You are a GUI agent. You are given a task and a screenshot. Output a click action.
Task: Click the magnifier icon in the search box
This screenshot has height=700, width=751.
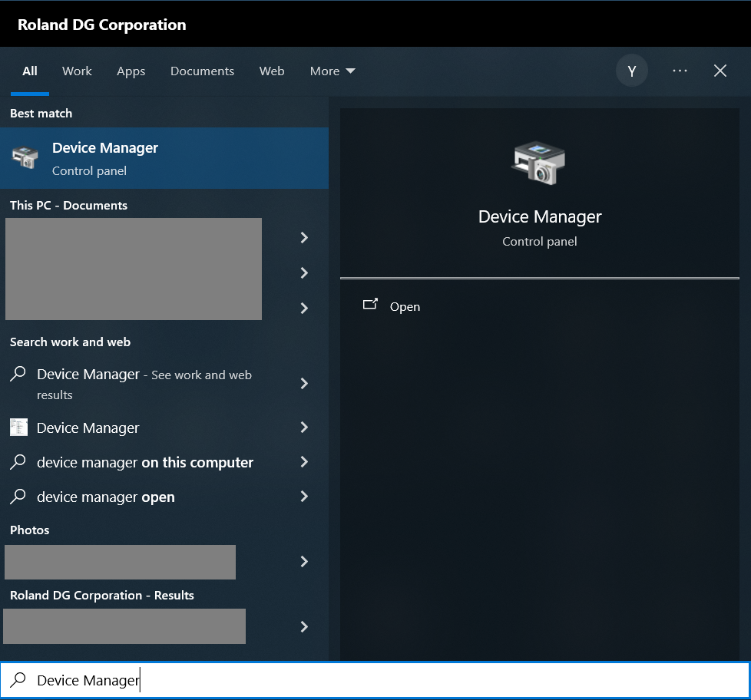(x=18, y=680)
